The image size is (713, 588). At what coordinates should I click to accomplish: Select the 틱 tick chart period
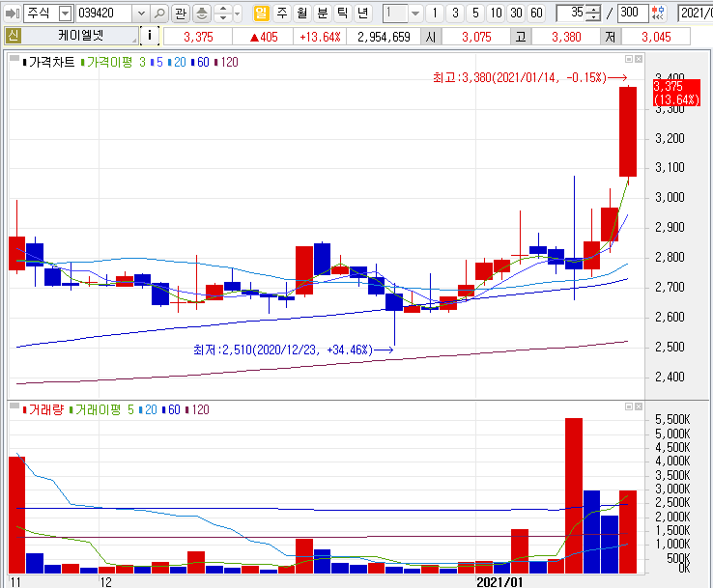pos(342,14)
